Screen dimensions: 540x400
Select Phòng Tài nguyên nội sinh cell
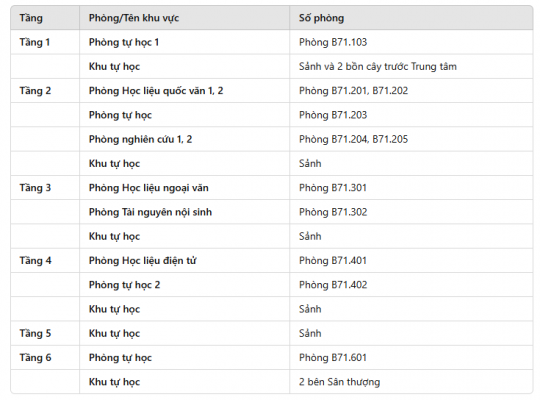click(150, 212)
